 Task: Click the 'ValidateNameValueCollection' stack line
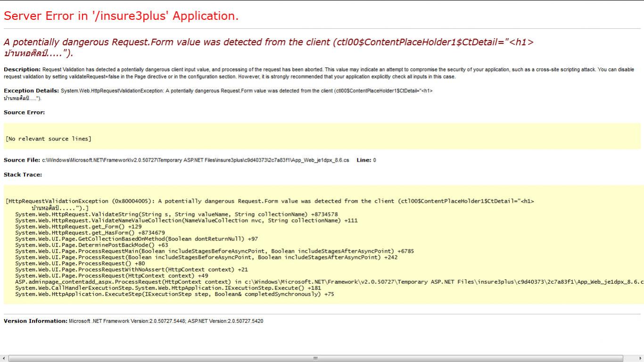pyautogui.click(x=186, y=220)
